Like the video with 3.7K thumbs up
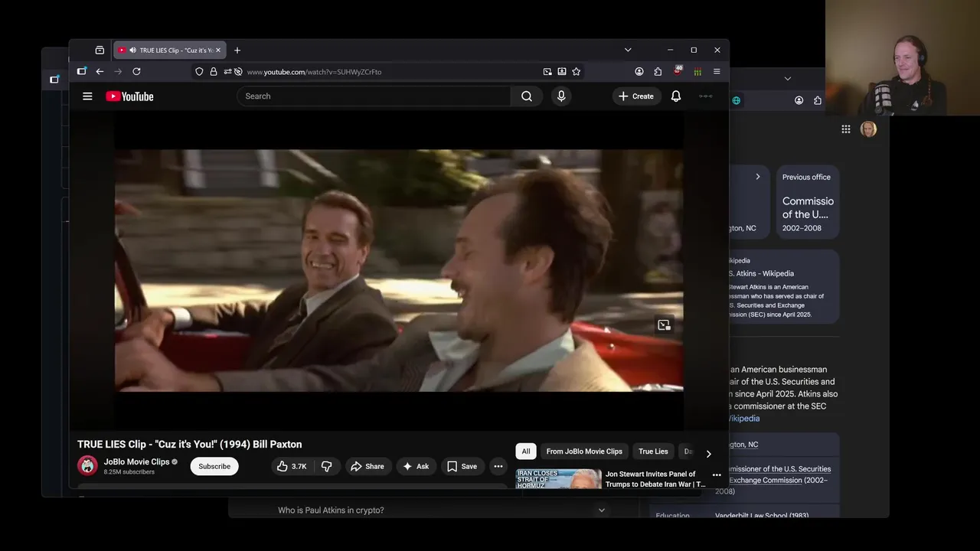Image resolution: width=980 pixels, height=551 pixels. pos(292,466)
